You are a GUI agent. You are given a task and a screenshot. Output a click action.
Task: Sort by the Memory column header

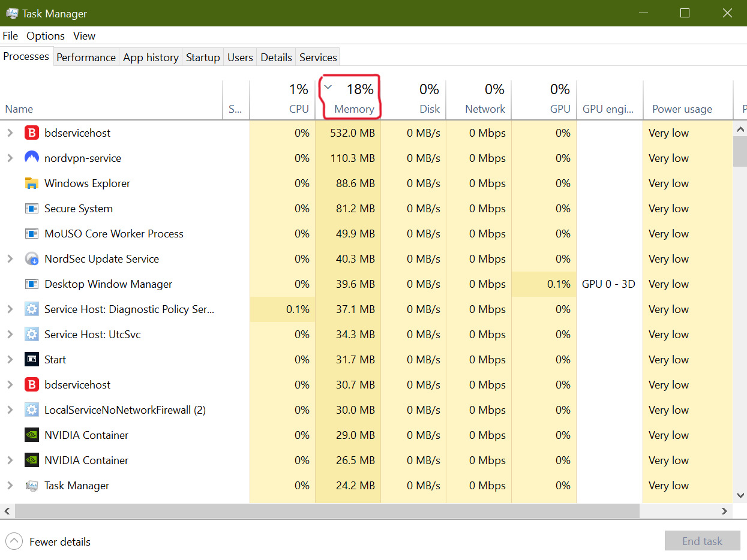tap(349, 100)
